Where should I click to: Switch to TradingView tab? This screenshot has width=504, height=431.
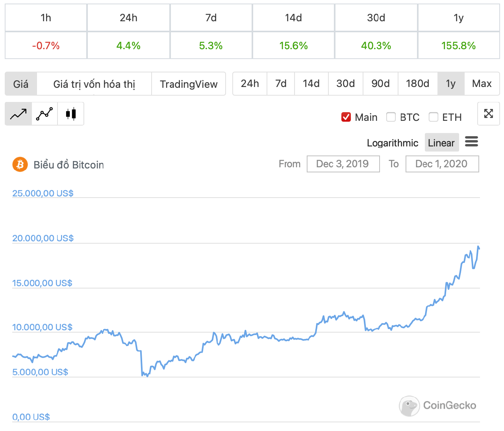[x=189, y=84]
